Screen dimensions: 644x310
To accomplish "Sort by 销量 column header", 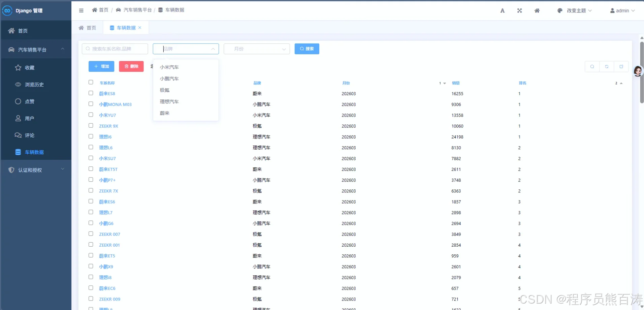I will click(x=456, y=83).
